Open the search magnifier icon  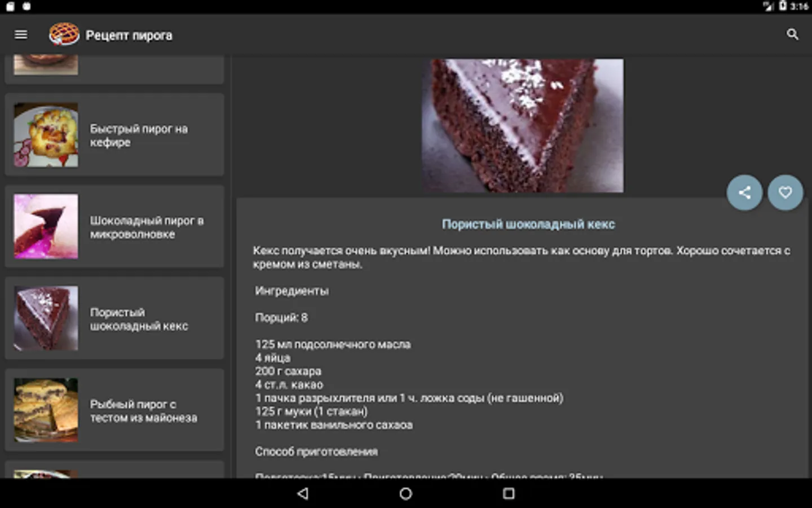pos(792,34)
